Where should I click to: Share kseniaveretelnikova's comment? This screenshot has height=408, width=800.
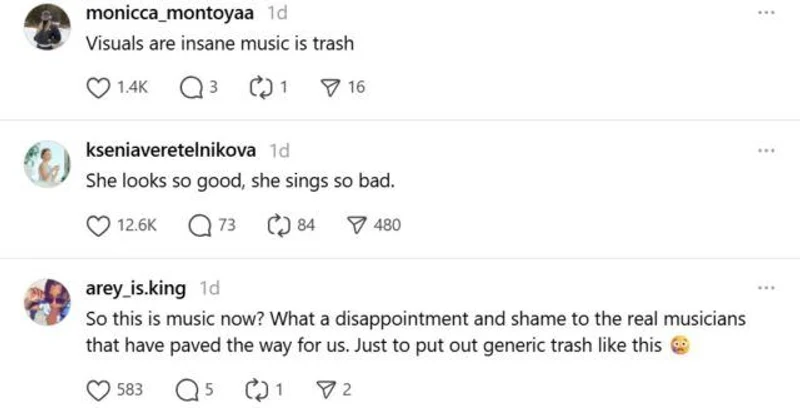pyautogui.click(x=354, y=225)
